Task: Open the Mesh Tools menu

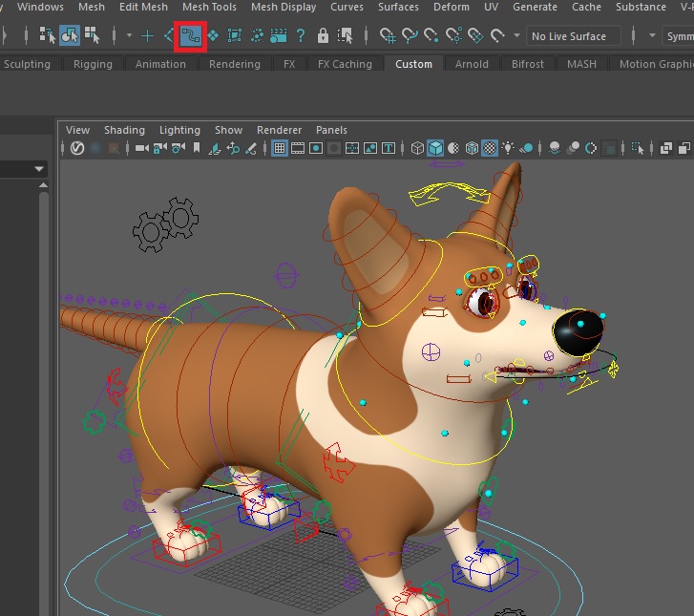Action: coord(209,7)
